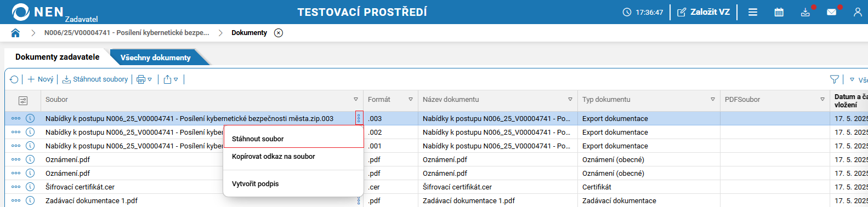
Task: Switch to the Dokumenty zadavatele tab
Action: [58, 57]
